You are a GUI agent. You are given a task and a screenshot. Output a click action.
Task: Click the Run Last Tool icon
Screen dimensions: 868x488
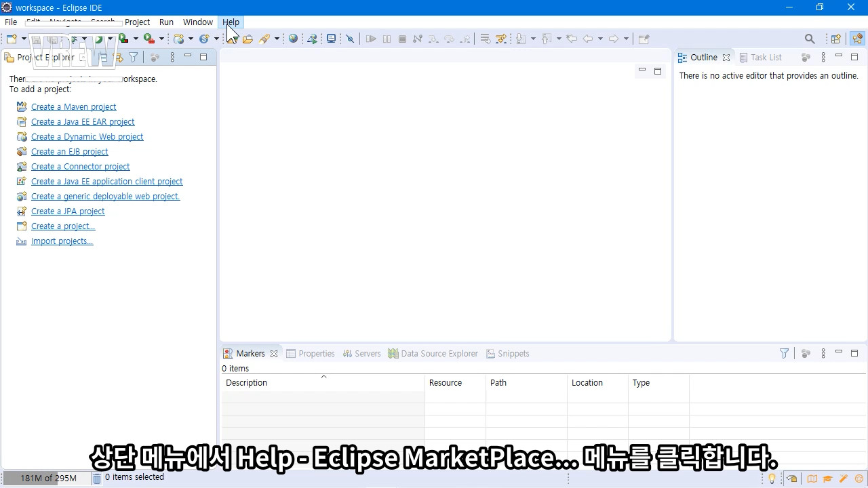point(98,39)
